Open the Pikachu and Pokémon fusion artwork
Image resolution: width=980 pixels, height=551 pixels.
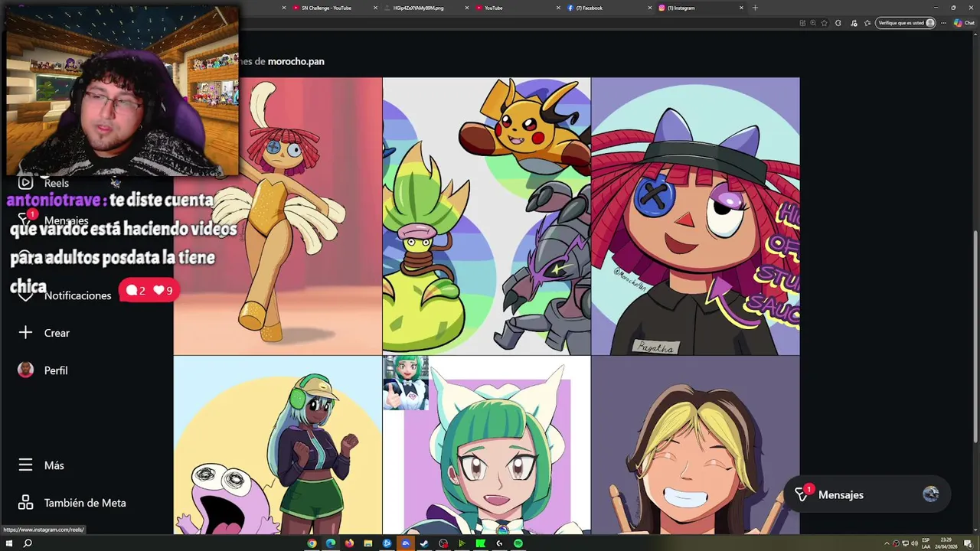tap(487, 216)
